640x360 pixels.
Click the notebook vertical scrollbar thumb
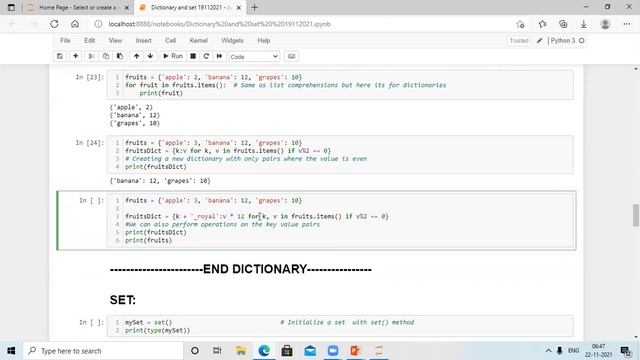(636, 215)
